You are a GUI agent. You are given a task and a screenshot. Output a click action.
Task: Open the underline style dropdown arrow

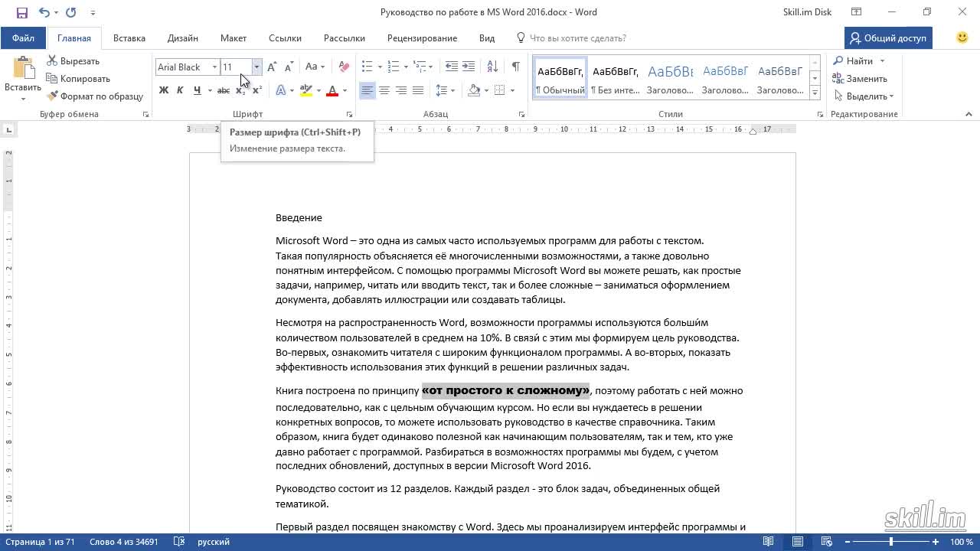point(210,90)
